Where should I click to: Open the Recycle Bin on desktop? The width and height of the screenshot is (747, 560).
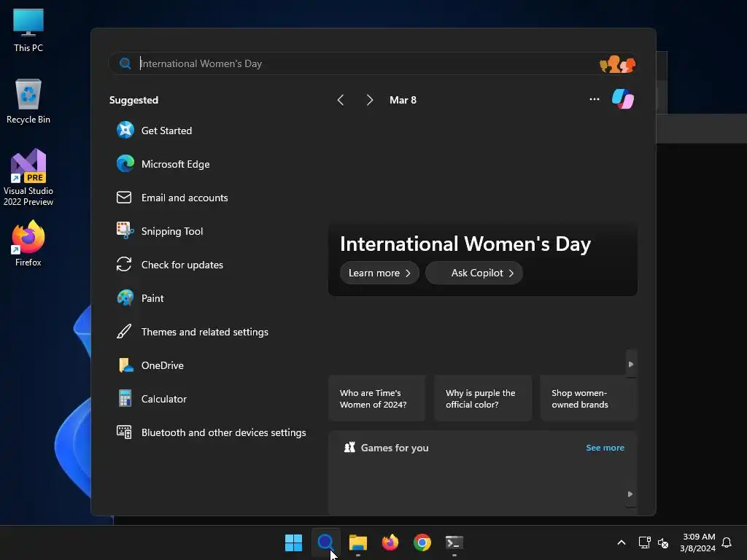pyautogui.click(x=28, y=101)
